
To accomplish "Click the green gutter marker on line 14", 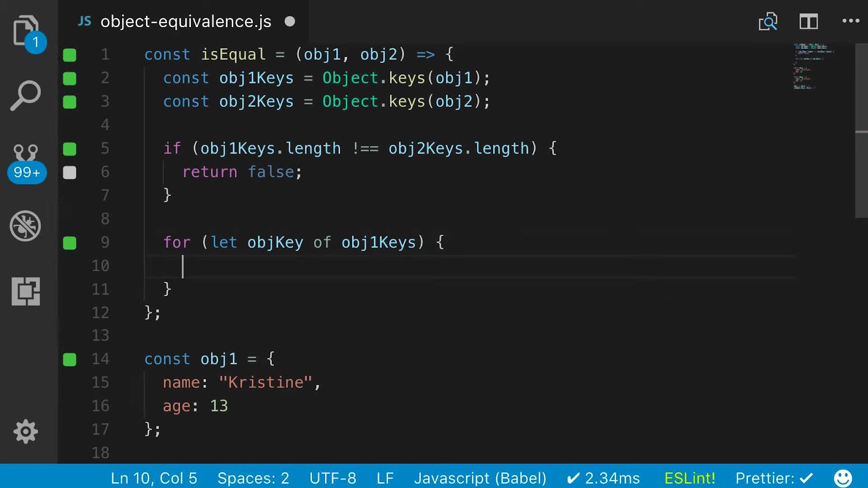I will pyautogui.click(x=69, y=359).
